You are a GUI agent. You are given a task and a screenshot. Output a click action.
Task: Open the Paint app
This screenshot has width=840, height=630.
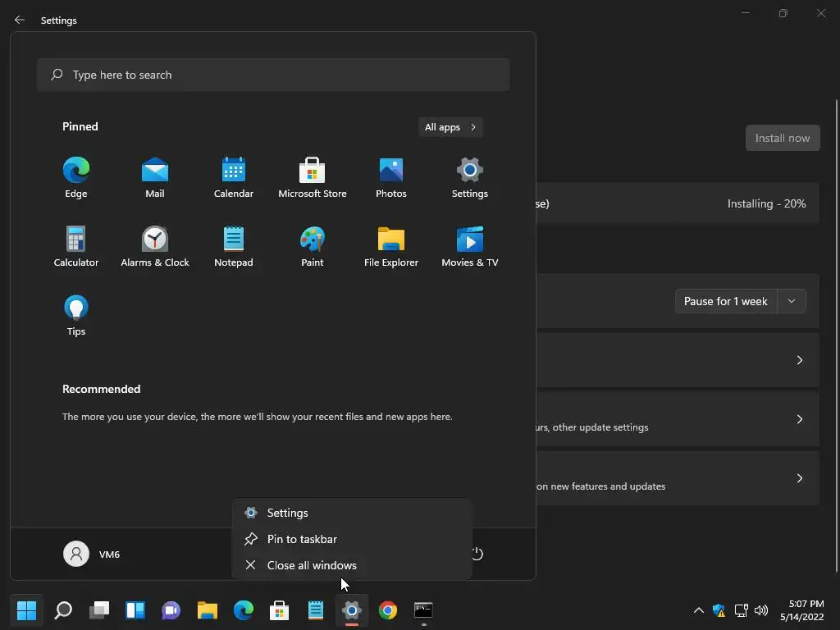point(313,246)
